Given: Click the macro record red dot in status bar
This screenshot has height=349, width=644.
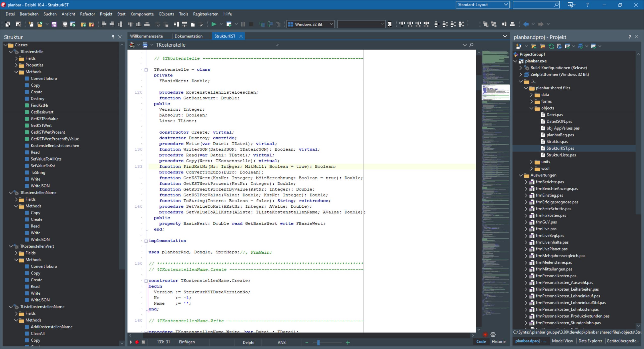Looking at the screenshot, I should coord(137,342).
